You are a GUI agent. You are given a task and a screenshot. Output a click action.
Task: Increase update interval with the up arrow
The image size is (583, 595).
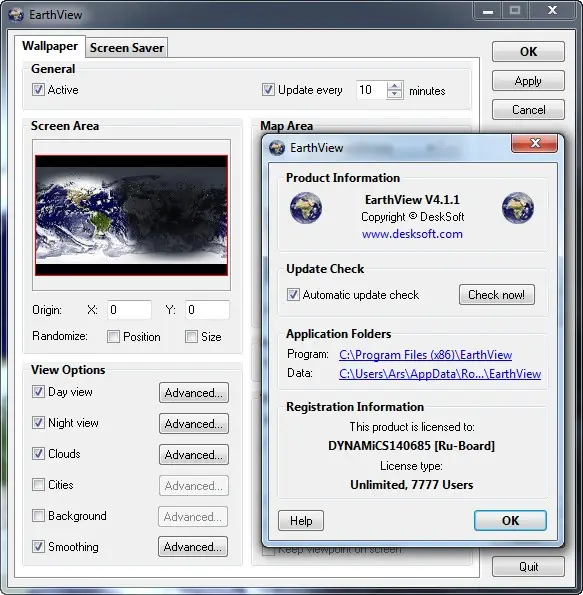[x=395, y=86]
